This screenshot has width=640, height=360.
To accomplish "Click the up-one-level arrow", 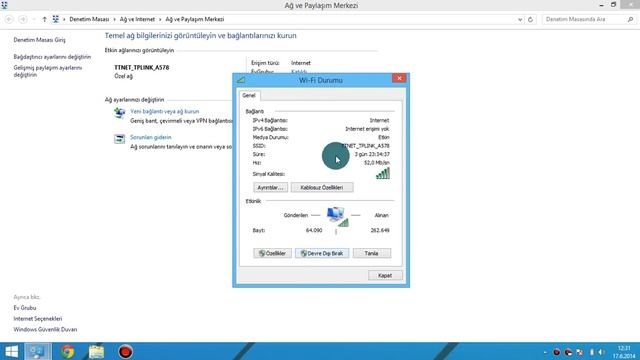I will coord(44,19).
